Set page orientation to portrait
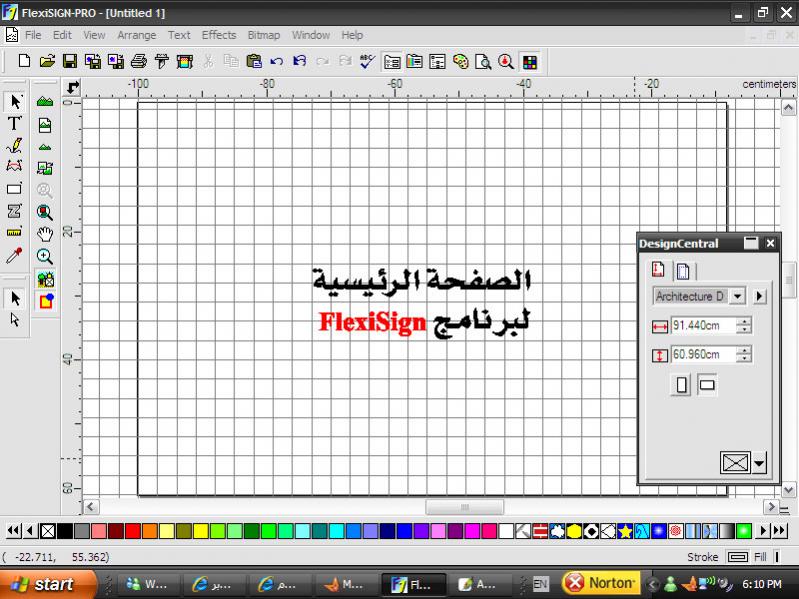Image resolution: width=799 pixels, height=599 pixels. click(681, 385)
